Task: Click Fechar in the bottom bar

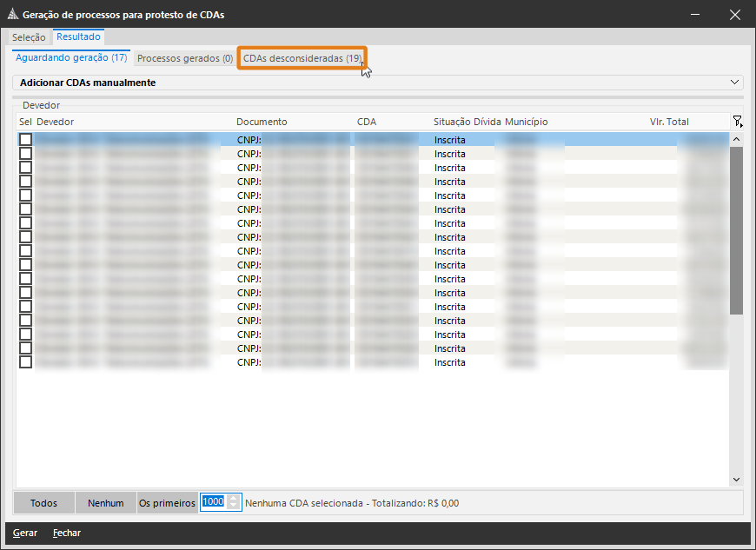Action: click(67, 533)
